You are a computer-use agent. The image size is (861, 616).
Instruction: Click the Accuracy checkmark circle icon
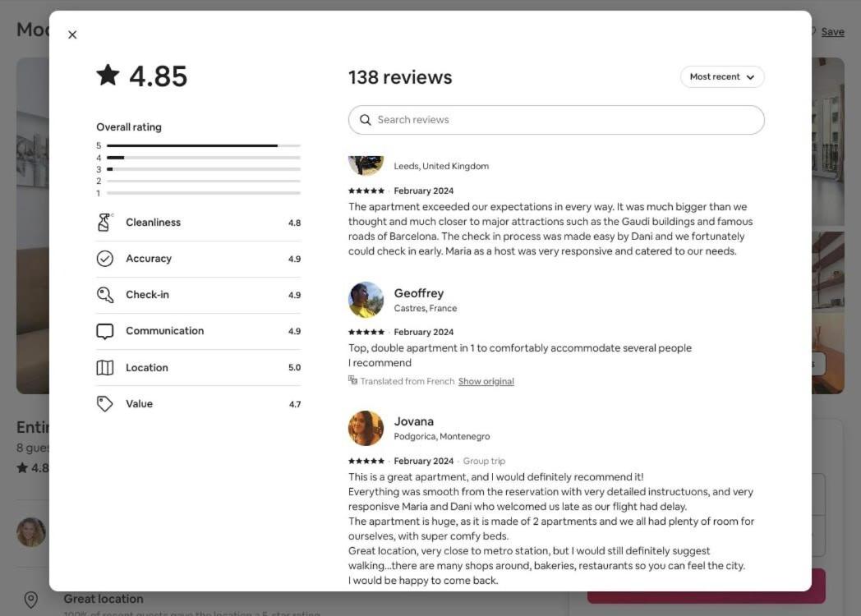point(105,259)
